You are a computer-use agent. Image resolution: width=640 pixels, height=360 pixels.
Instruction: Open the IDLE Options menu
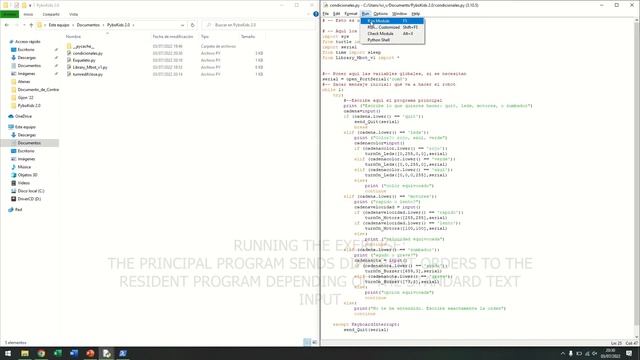pyautogui.click(x=380, y=14)
